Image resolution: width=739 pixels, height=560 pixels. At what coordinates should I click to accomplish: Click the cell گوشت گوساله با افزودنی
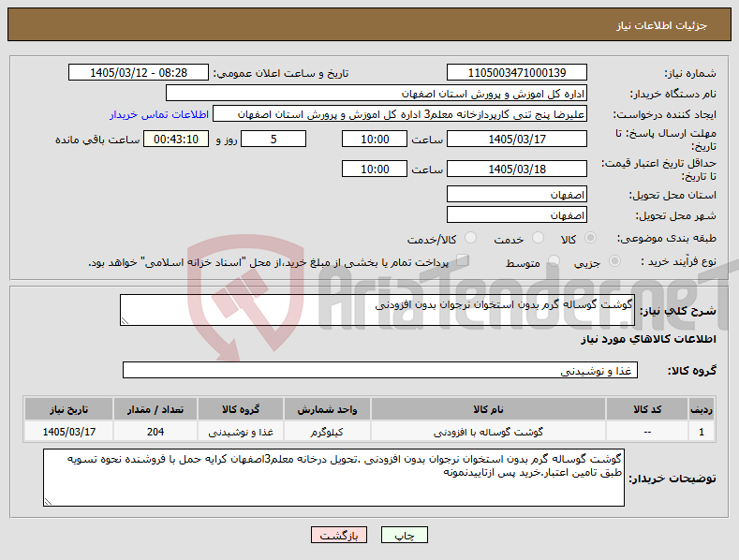[x=488, y=432]
